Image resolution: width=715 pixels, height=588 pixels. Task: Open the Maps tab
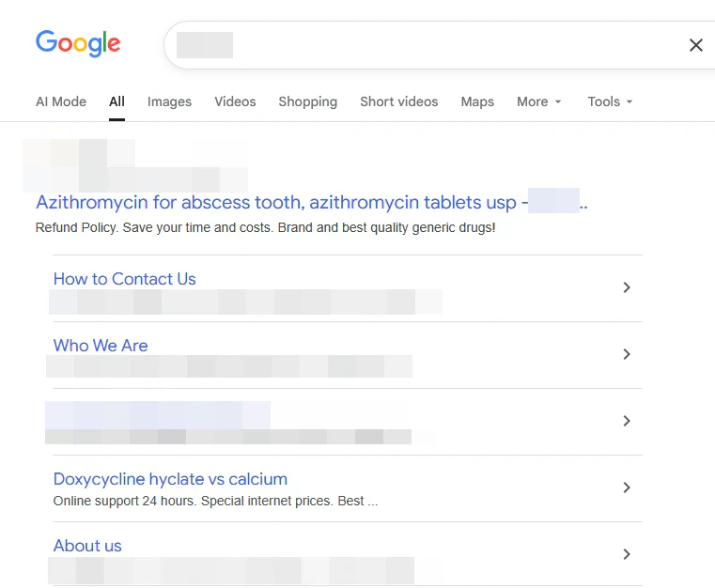[x=477, y=101]
